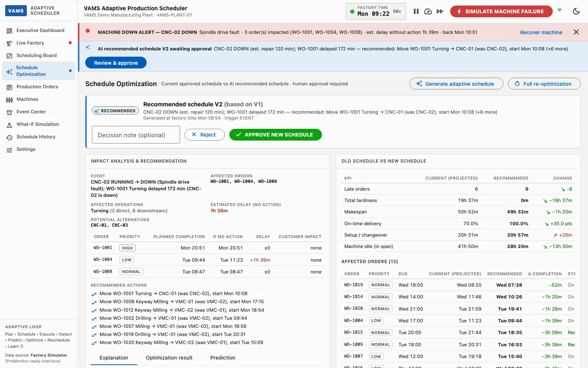Reject the recommended schedule

coord(204,135)
